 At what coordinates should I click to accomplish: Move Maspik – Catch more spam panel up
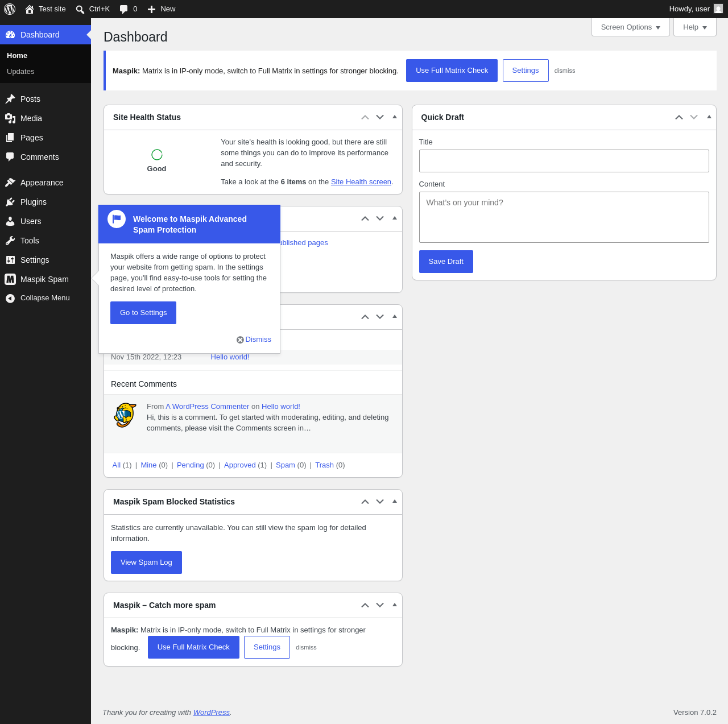tap(365, 605)
